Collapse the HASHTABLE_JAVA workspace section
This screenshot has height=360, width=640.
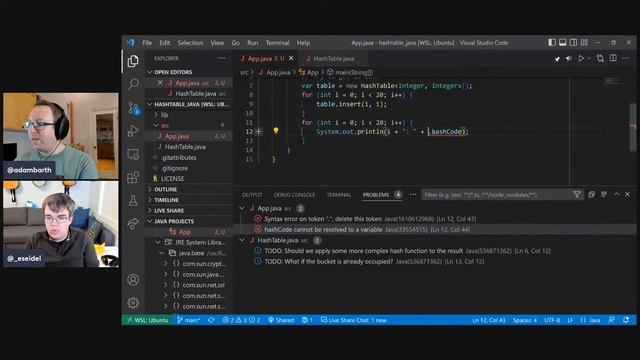[189, 104]
